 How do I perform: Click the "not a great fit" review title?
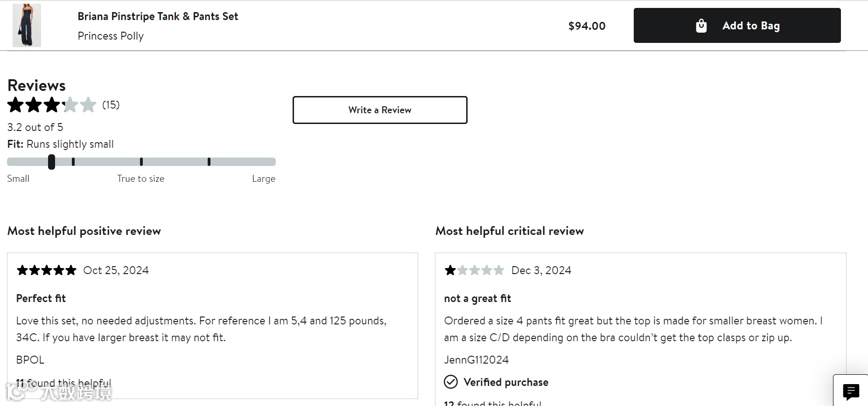(477, 298)
